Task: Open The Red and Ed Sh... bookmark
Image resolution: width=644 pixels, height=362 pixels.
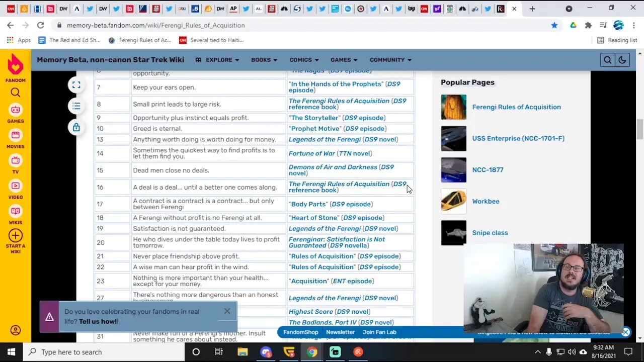Action: pyautogui.click(x=69, y=40)
